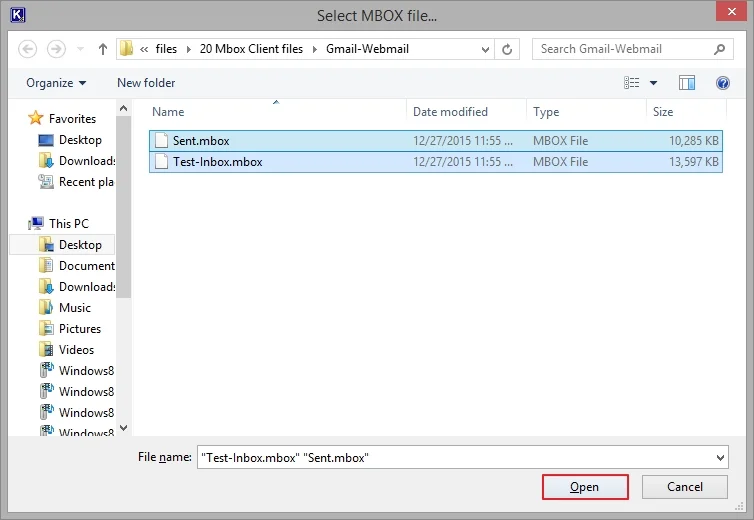Open the view options dropdown arrow
Image resolution: width=754 pixels, height=520 pixels.
pyautogui.click(x=653, y=83)
